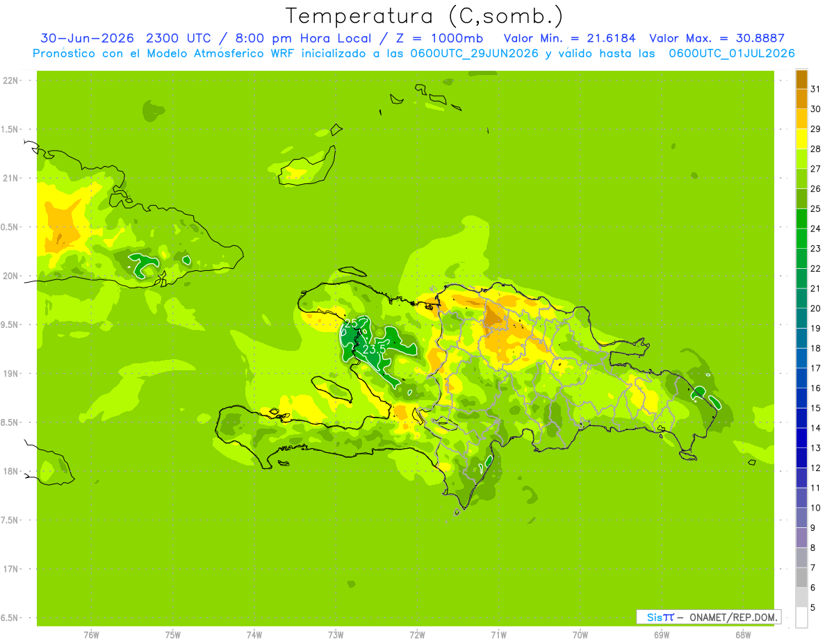Click the "23.5" contour label on Haiti
The width and height of the screenshot is (834, 644).
[x=375, y=349]
